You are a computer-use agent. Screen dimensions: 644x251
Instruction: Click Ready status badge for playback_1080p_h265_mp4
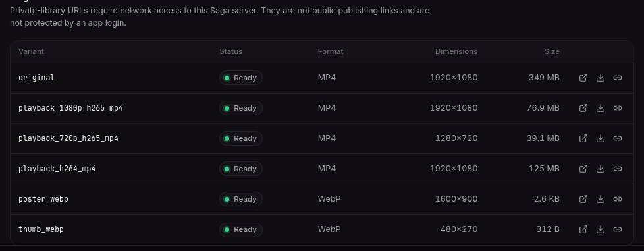click(241, 108)
